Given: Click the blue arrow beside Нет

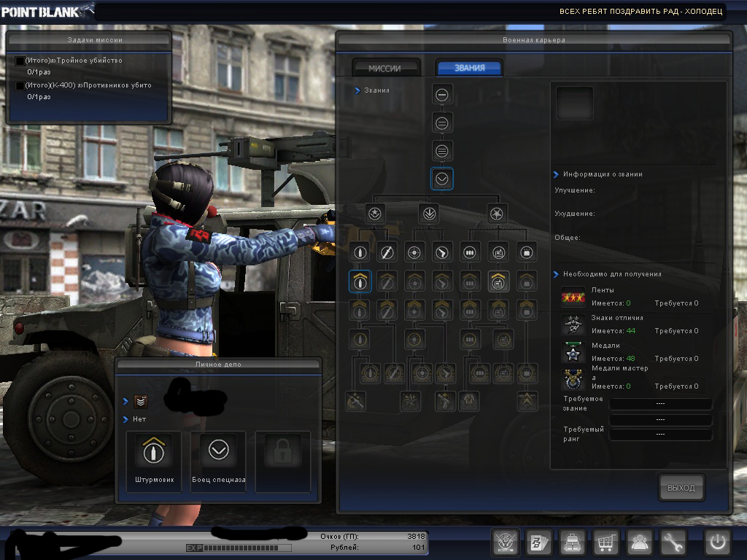Looking at the screenshot, I should (125, 419).
